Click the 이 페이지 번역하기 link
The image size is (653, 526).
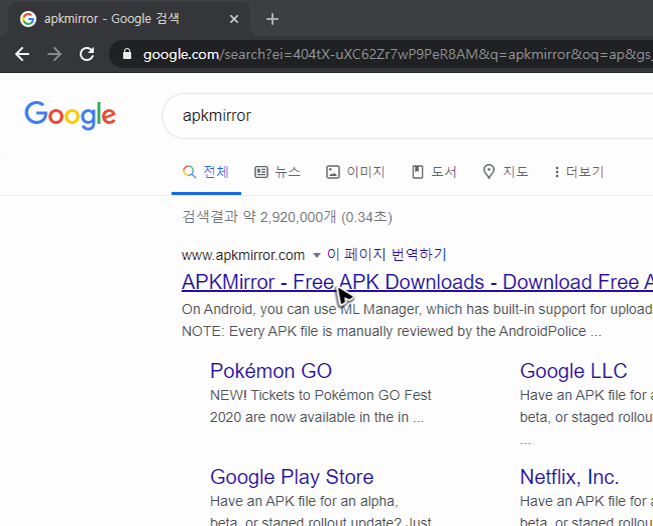click(387, 254)
